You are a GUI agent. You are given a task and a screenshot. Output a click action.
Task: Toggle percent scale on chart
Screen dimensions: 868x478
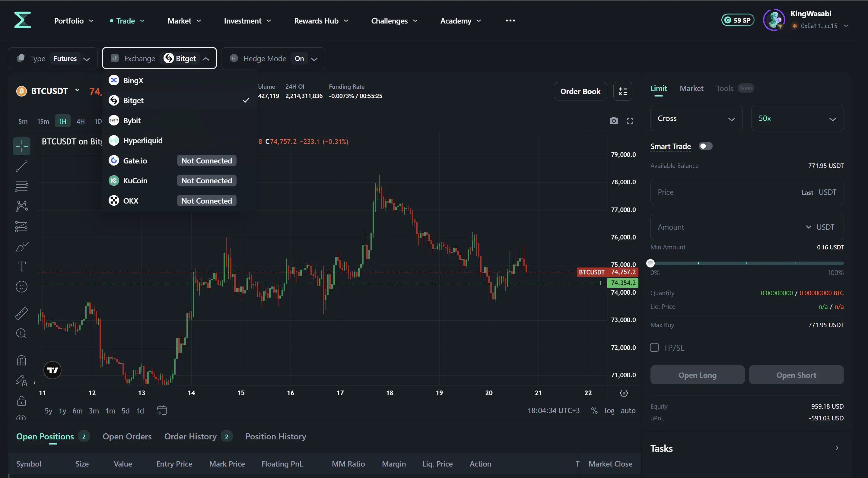click(594, 411)
